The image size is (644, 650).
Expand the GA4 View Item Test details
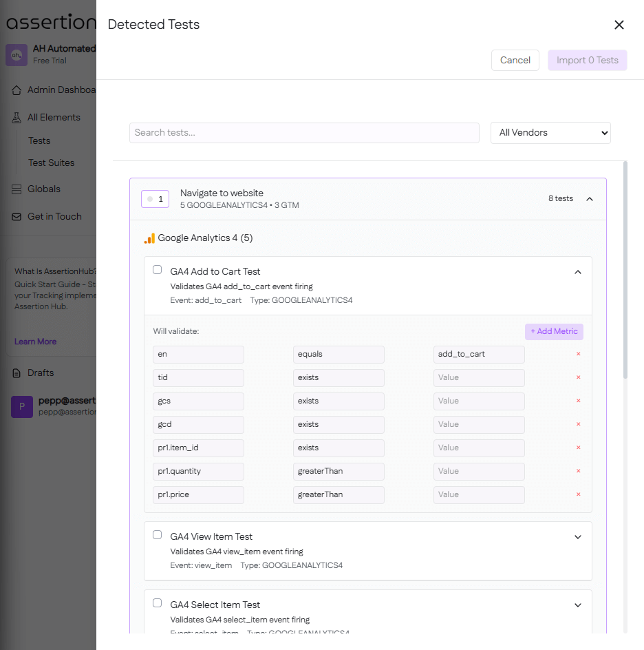(577, 537)
